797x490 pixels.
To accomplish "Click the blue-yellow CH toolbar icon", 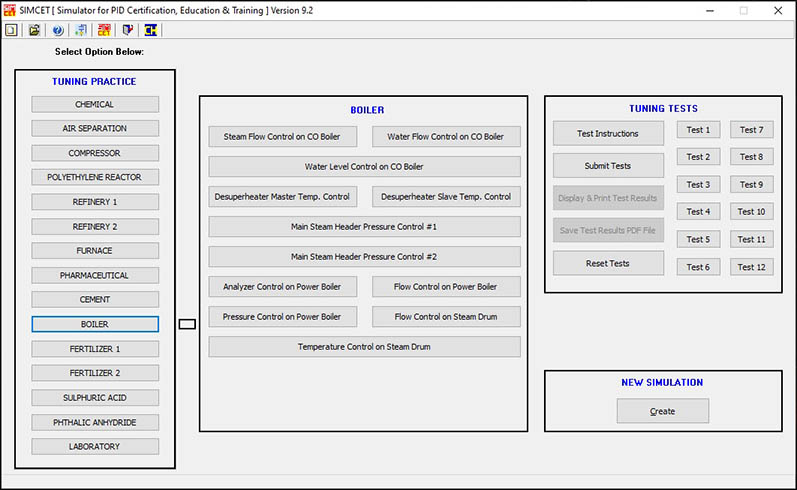I will [x=151, y=30].
